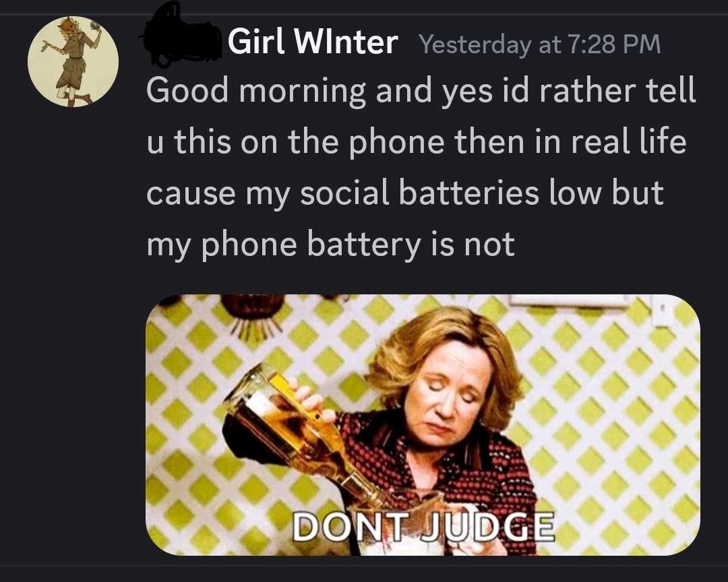Click the divider line above the message
Screen dimensions: 728x582
[364, 14]
